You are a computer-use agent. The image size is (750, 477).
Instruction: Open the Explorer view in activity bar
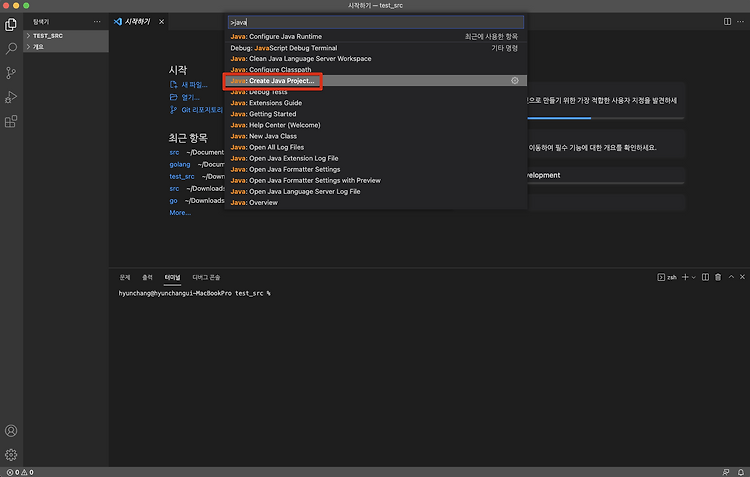(x=11, y=24)
